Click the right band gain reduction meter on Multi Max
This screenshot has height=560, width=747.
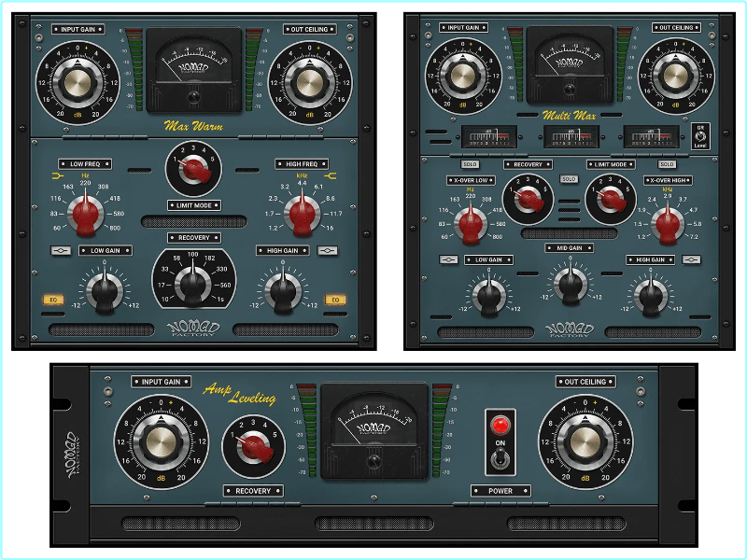point(651,137)
